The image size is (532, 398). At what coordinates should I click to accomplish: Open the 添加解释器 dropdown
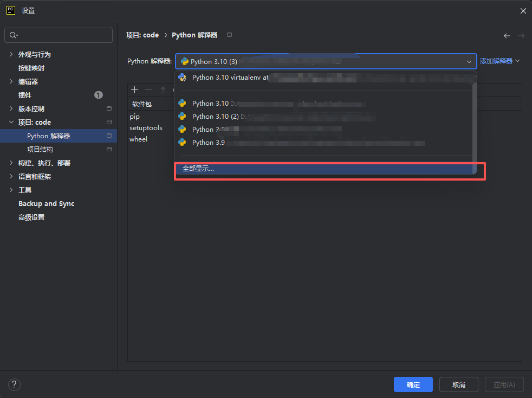coord(499,61)
